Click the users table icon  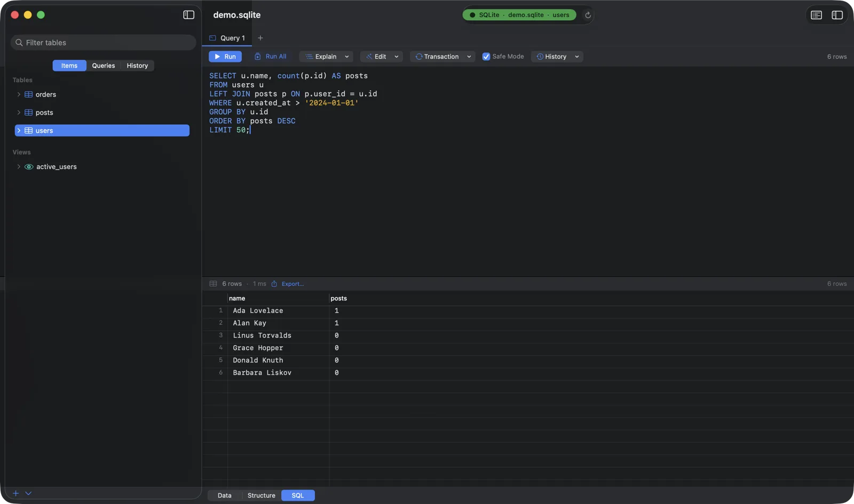tap(29, 131)
